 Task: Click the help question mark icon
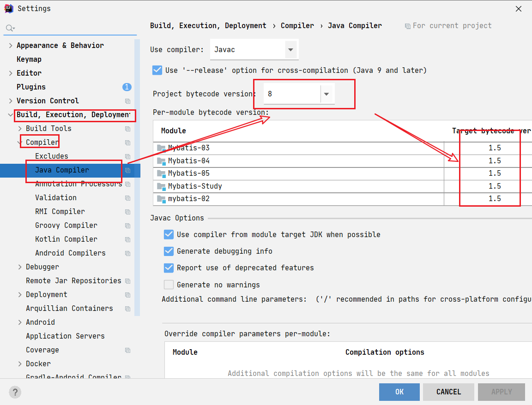[x=15, y=392]
